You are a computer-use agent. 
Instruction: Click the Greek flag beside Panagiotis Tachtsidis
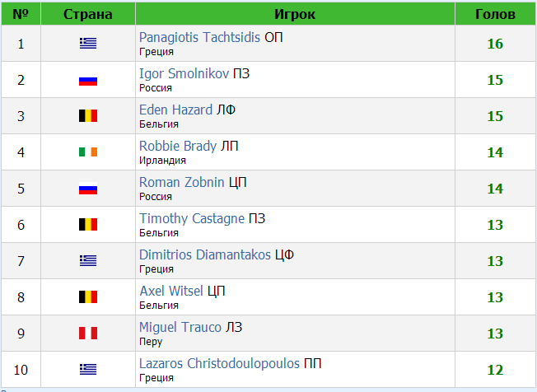(88, 44)
